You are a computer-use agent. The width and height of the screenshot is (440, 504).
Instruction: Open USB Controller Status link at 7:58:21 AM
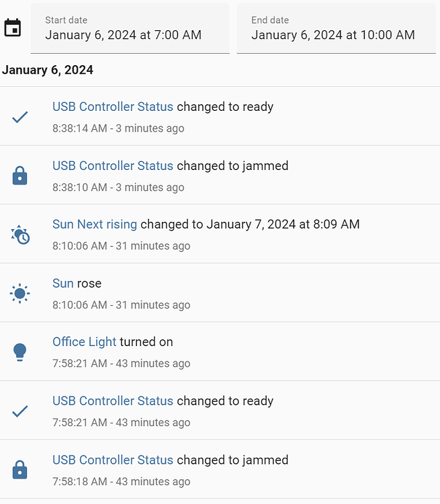click(113, 401)
